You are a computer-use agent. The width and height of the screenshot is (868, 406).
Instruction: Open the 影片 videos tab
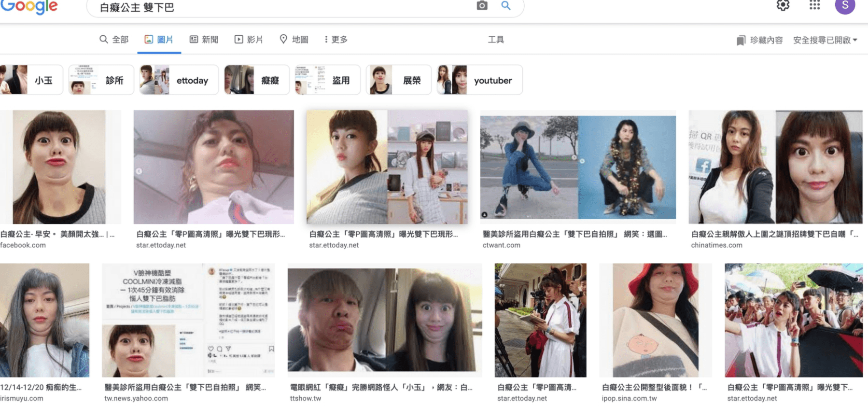pyautogui.click(x=249, y=40)
